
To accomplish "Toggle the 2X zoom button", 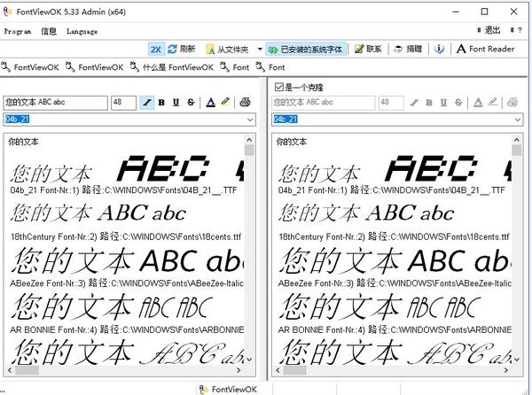I will pyautogui.click(x=156, y=49).
